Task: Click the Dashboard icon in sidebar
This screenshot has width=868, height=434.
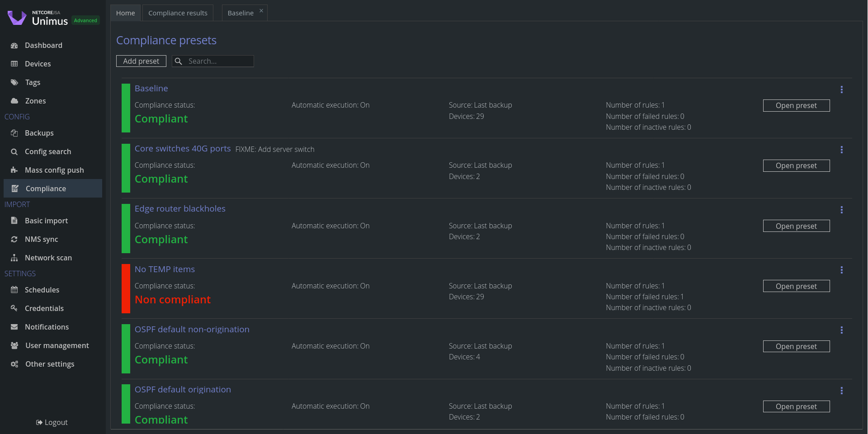Action: [14, 45]
